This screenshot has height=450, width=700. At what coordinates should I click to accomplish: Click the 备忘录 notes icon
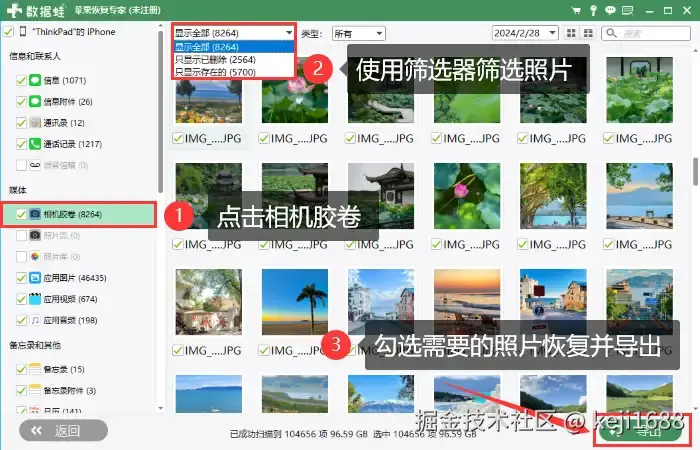point(35,369)
